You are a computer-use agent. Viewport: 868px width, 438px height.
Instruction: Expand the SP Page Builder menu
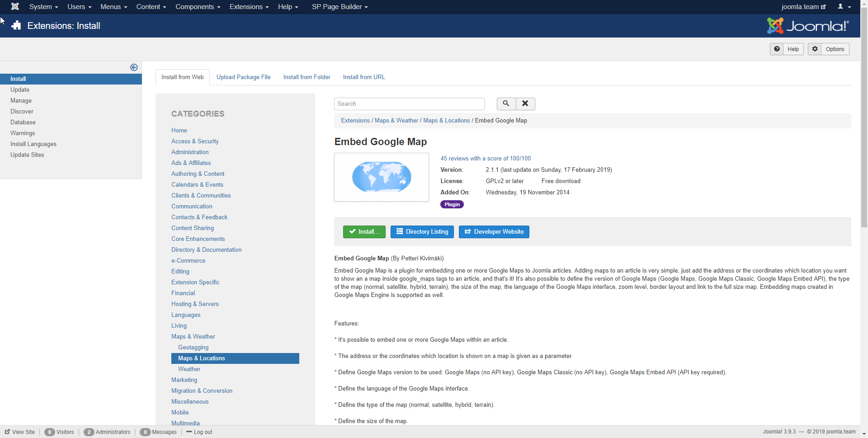coord(340,7)
